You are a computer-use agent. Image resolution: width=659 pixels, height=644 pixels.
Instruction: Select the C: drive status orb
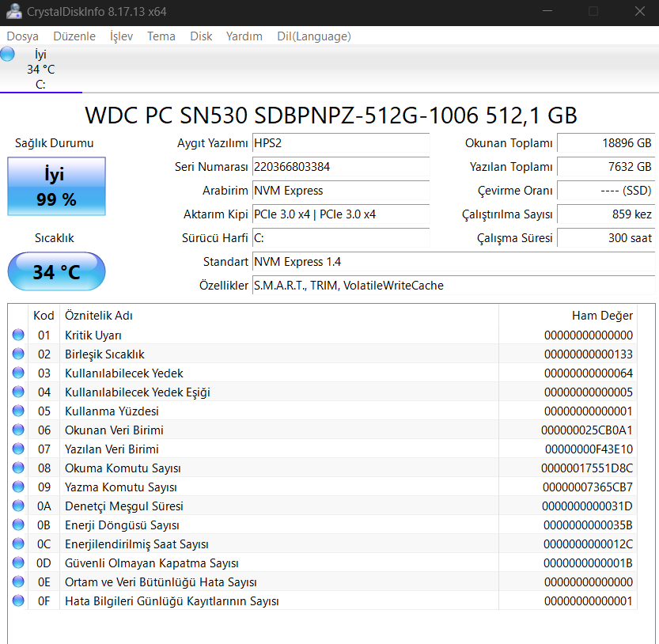coord(7,55)
